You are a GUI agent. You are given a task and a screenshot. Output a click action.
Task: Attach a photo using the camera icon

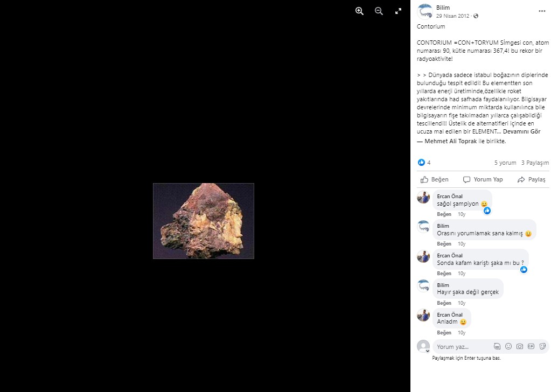520,346
